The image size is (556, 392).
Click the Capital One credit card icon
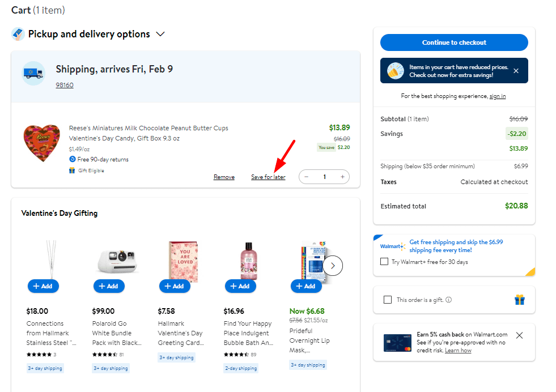click(x=396, y=342)
